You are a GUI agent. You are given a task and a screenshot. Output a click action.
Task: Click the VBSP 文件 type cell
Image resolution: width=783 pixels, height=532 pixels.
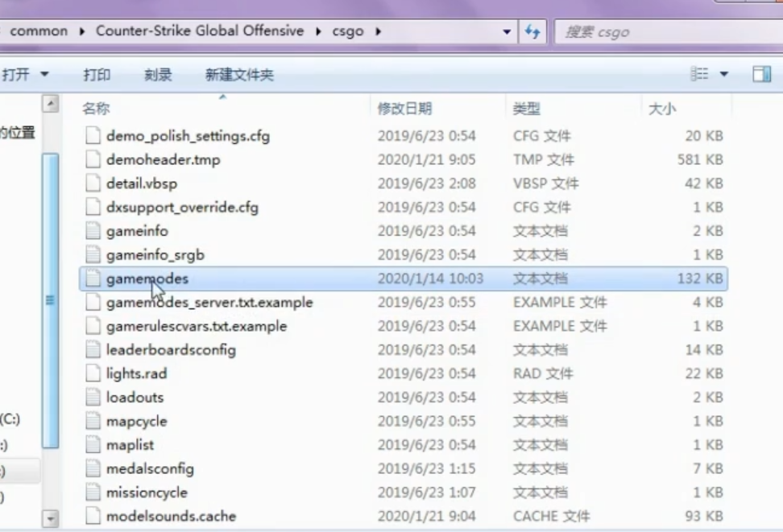pyautogui.click(x=546, y=184)
